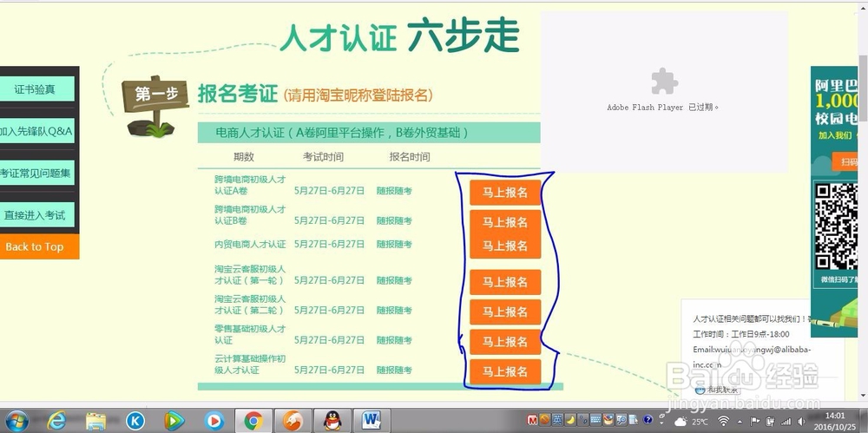Click the 工作时间：工作日9点-18:00 text
Image resolution: width=868 pixels, height=433 pixels.
click(741, 334)
